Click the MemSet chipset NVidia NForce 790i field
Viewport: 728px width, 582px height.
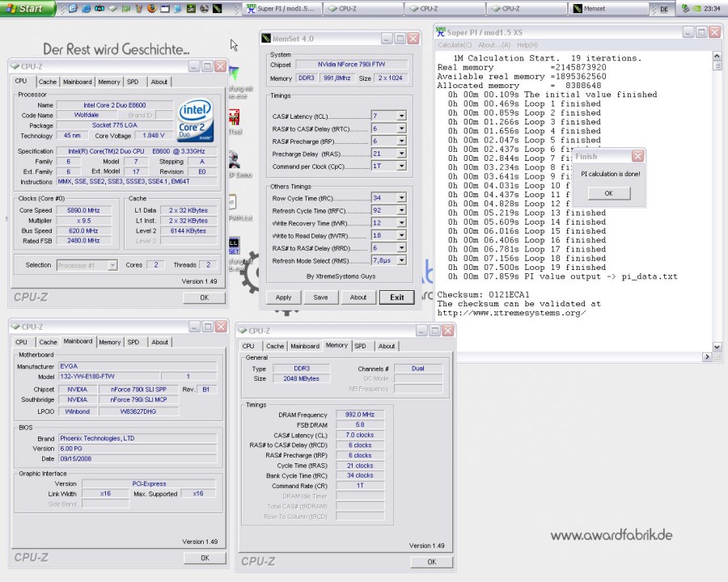(x=352, y=65)
